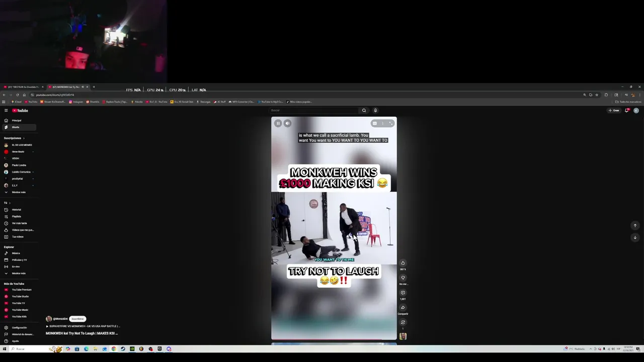Focus the Chrome address bar URL
This screenshot has height=362, width=644.
click(x=55, y=95)
